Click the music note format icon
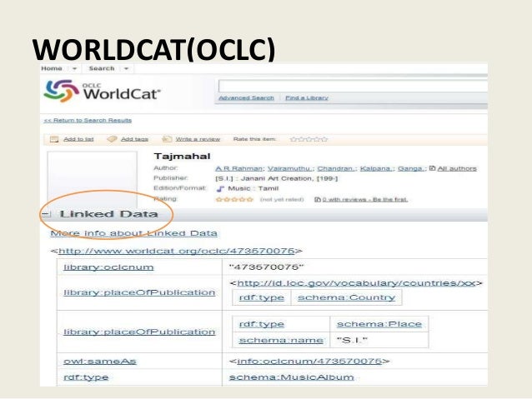The image size is (532, 399). tap(220, 189)
